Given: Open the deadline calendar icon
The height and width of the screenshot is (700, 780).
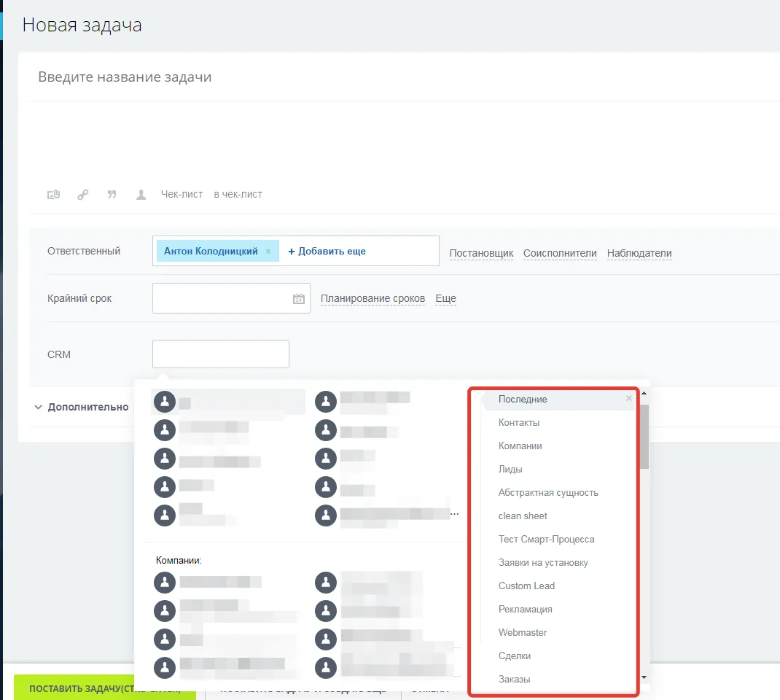Looking at the screenshot, I should pos(298,299).
